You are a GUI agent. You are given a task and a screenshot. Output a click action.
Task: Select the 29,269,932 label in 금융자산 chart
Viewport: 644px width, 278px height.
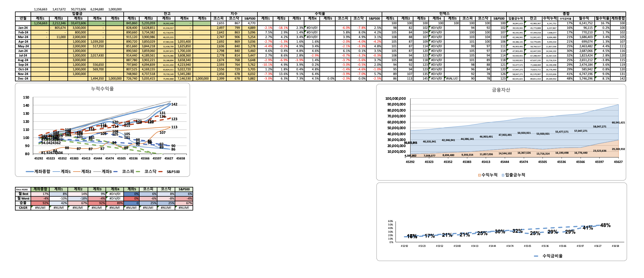pyautogui.click(x=618, y=149)
